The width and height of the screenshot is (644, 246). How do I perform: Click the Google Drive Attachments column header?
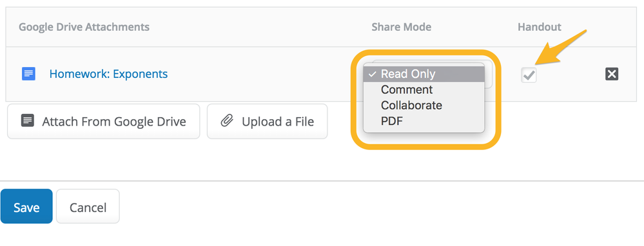84,27
